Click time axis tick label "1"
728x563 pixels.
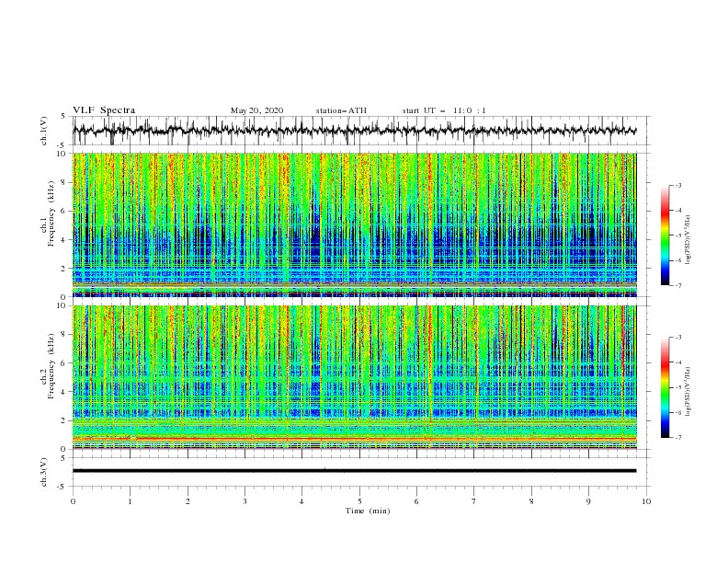point(130,501)
